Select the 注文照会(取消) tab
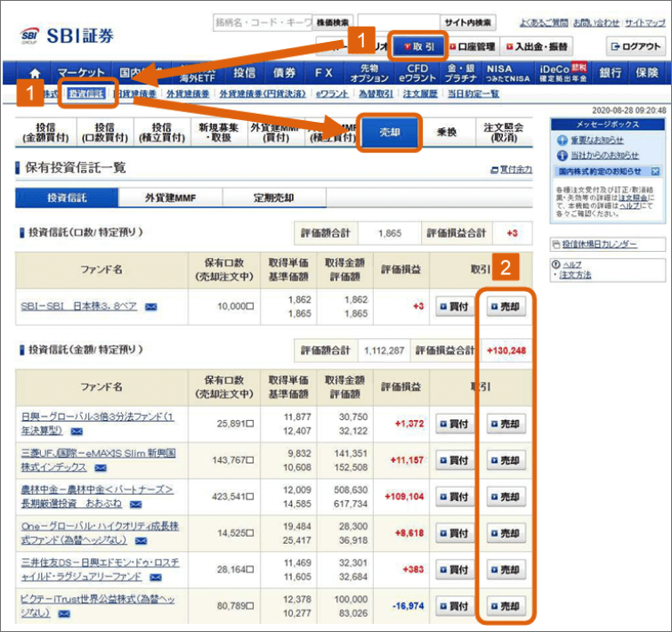 pyautogui.click(x=504, y=132)
